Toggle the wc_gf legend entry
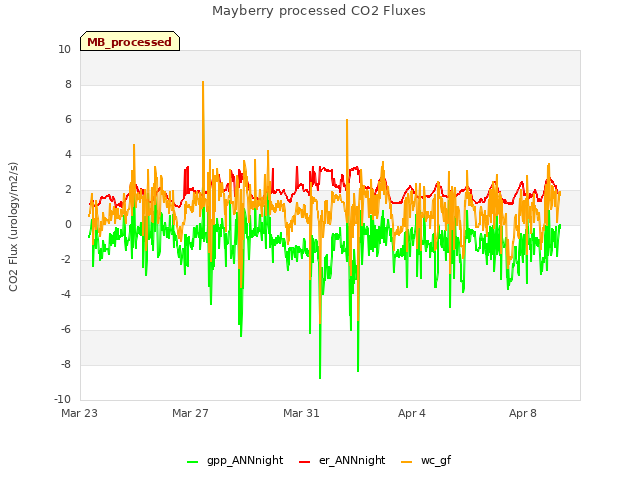 (426, 460)
